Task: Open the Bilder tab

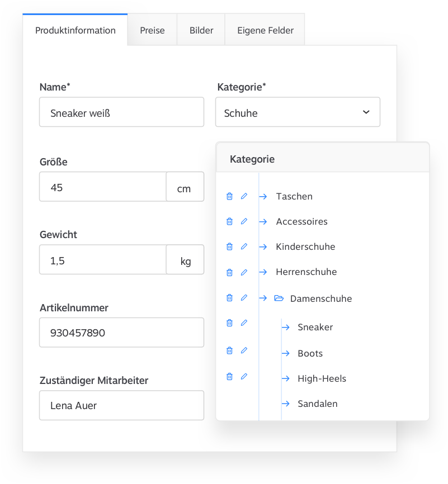Action: pos(201,30)
